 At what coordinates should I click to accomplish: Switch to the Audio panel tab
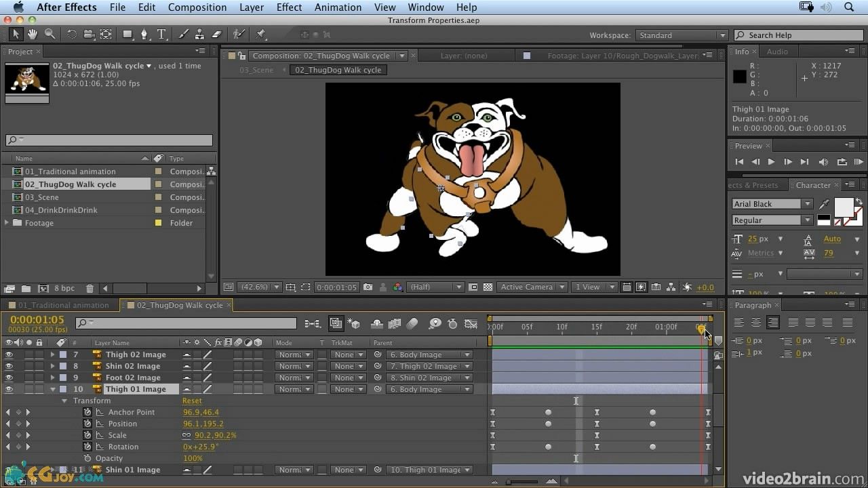tap(777, 52)
